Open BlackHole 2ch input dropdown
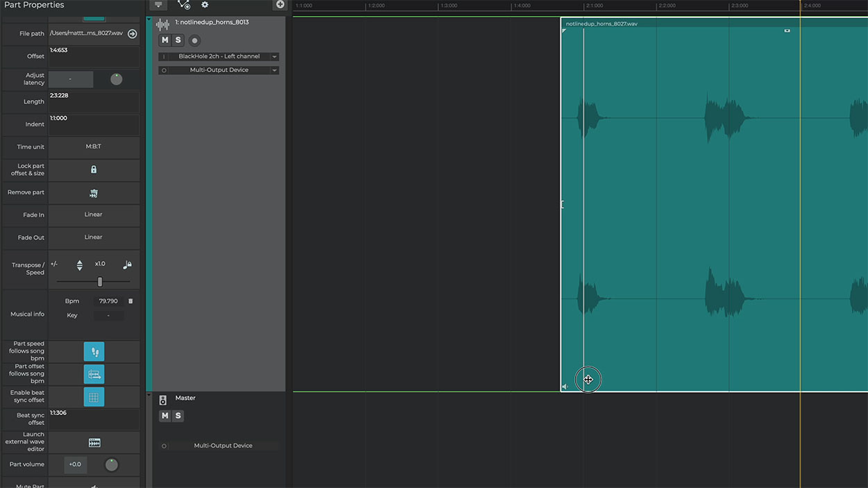This screenshot has width=868, height=488. coord(275,57)
